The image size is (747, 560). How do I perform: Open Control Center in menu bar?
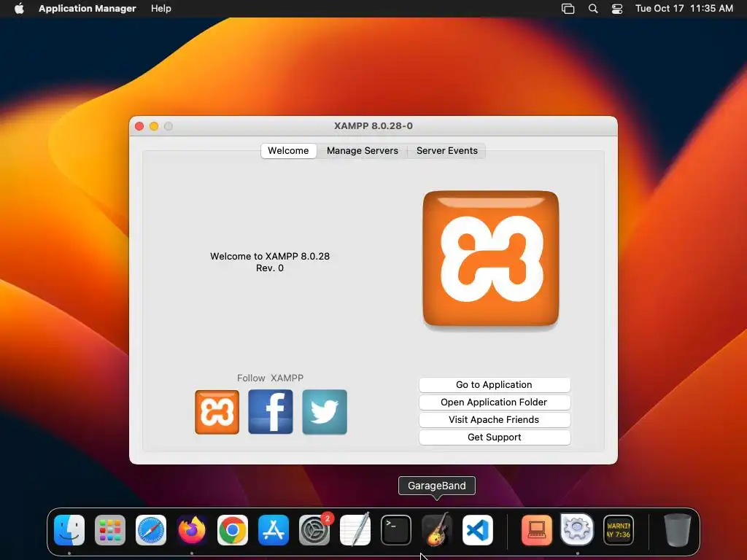tap(617, 9)
